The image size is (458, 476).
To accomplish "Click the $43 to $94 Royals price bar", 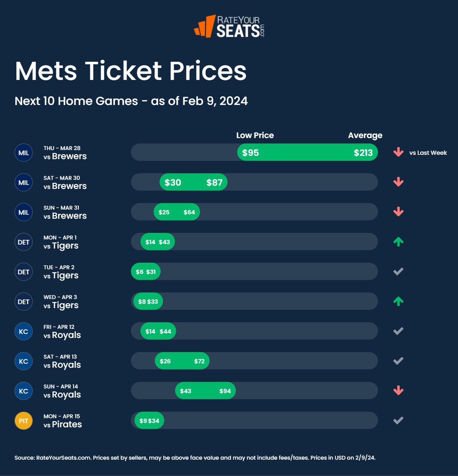I will click(x=205, y=391).
